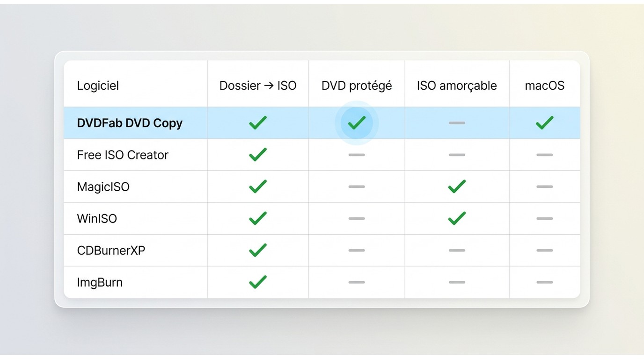Click CDBurnerXP's Dossier → ISO checkmark
Image resolution: width=644 pixels, height=359 pixels.
(258, 250)
